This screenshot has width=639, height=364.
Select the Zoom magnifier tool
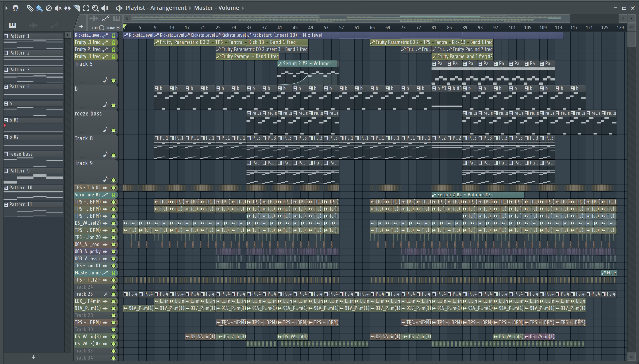tap(95, 8)
